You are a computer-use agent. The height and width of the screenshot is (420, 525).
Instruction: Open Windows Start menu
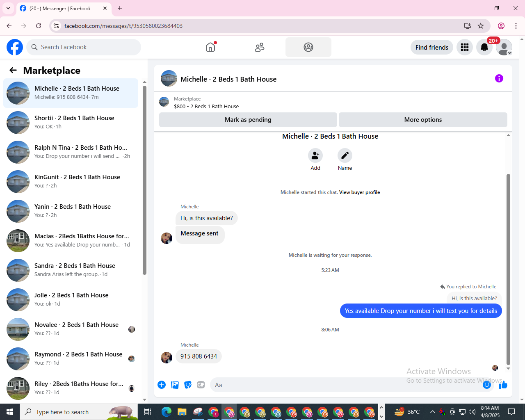click(10, 412)
